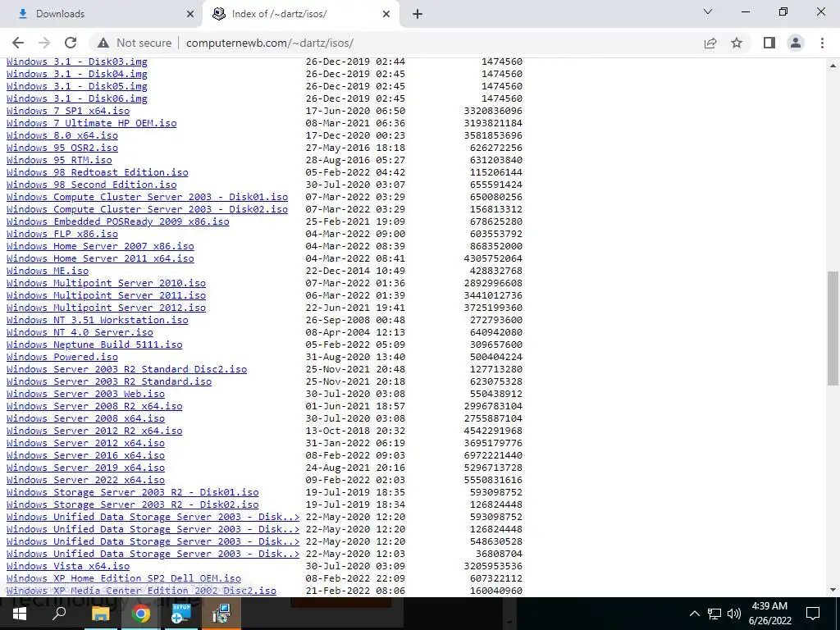Image resolution: width=840 pixels, height=630 pixels.
Task: Open the installer app on the taskbar
Action: pos(221,614)
